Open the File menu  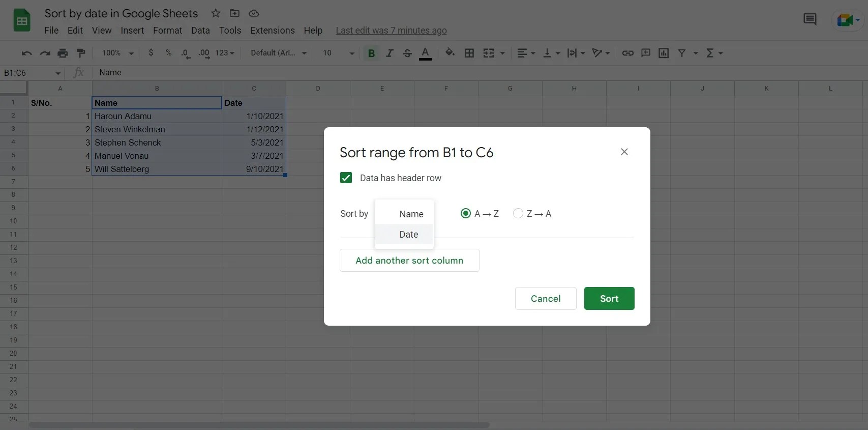point(51,31)
